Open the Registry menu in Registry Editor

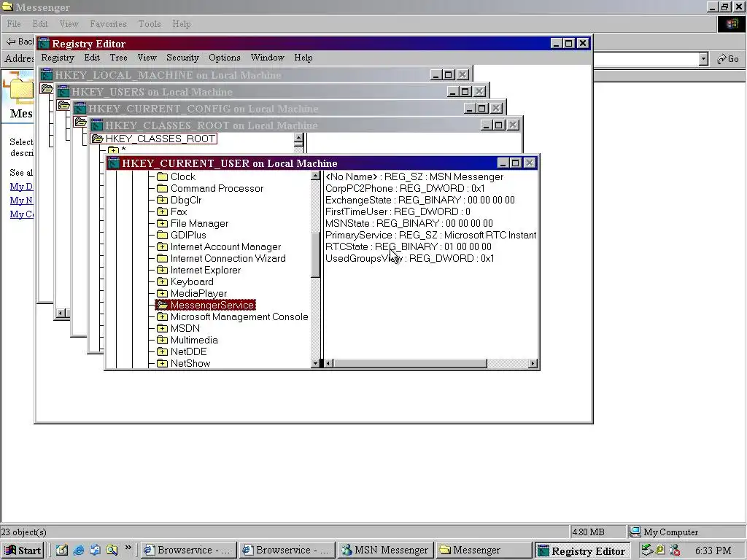58,58
